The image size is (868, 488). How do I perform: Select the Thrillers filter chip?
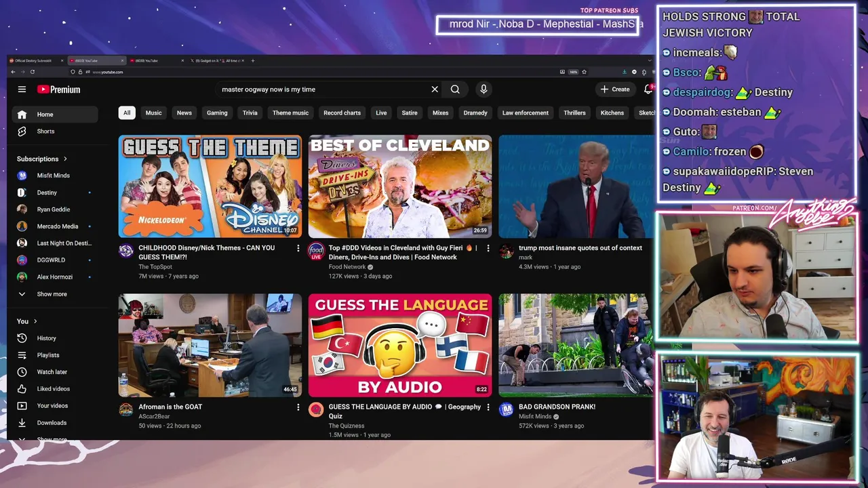click(x=574, y=113)
